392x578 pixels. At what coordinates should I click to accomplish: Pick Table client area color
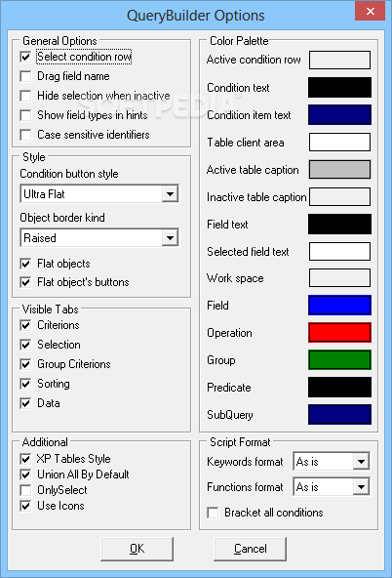pyautogui.click(x=339, y=143)
